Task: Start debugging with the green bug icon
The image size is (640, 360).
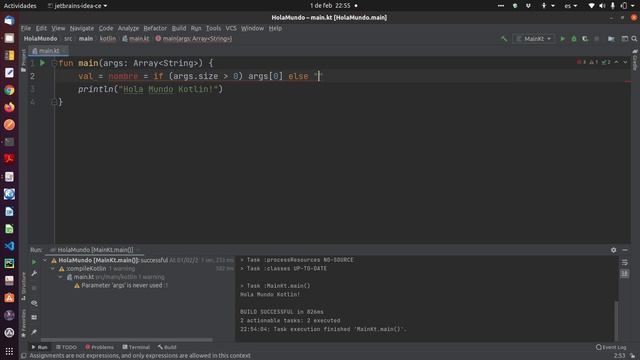Action: pos(574,39)
